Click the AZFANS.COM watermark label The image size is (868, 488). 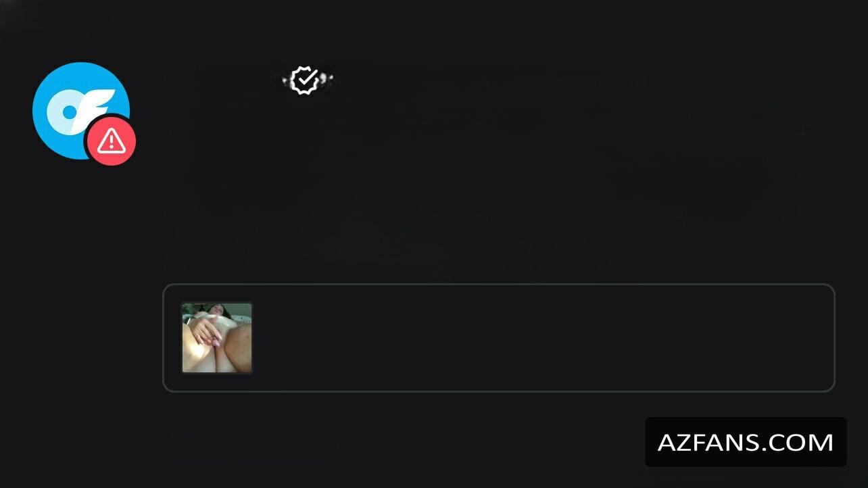coord(746,442)
